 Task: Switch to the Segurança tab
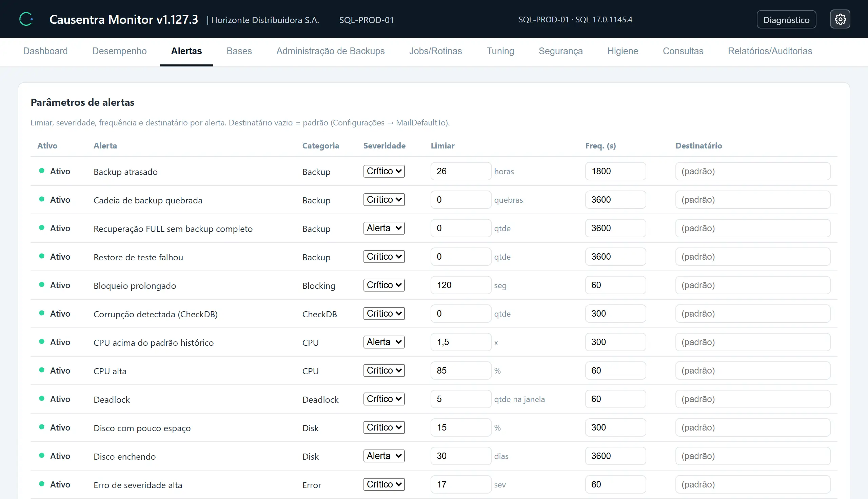tap(560, 51)
